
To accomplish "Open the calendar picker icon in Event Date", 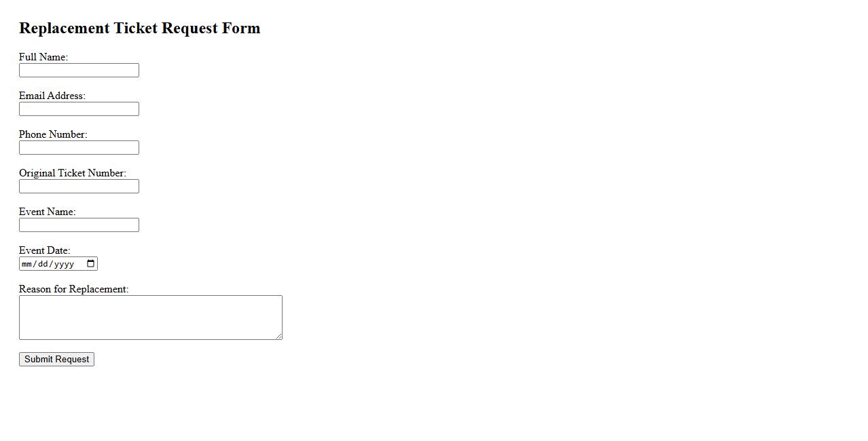I will coord(91,264).
